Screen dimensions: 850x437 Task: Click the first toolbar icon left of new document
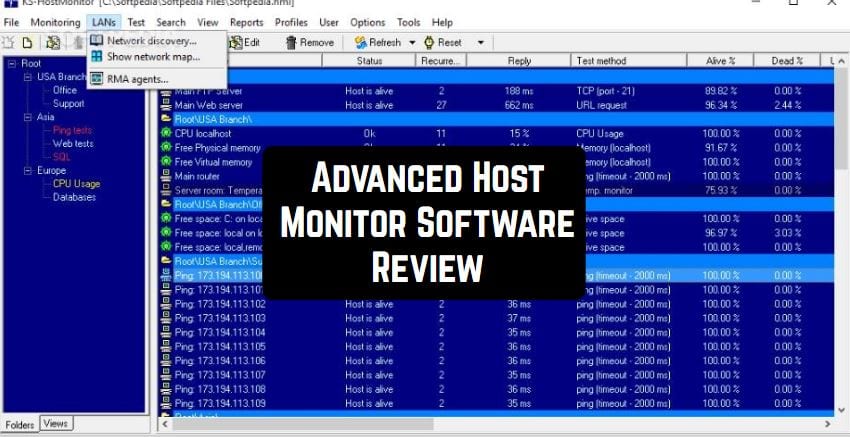click(8, 43)
